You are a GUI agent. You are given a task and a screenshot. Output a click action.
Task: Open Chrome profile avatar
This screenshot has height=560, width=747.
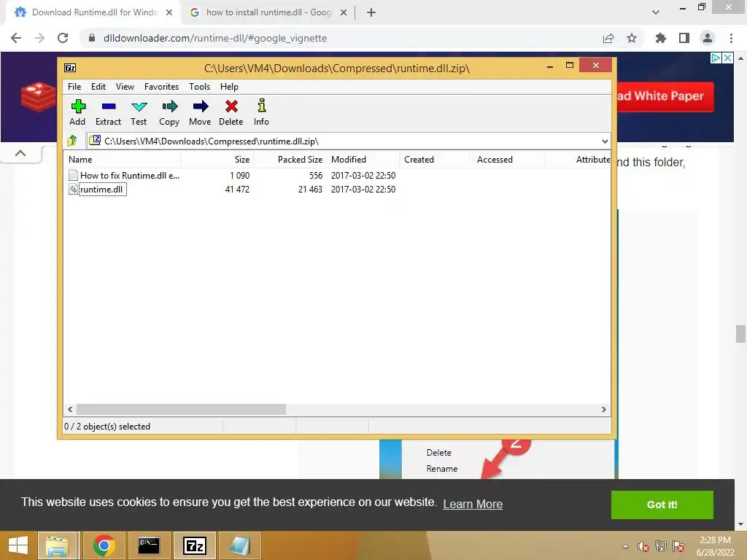point(708,38)
